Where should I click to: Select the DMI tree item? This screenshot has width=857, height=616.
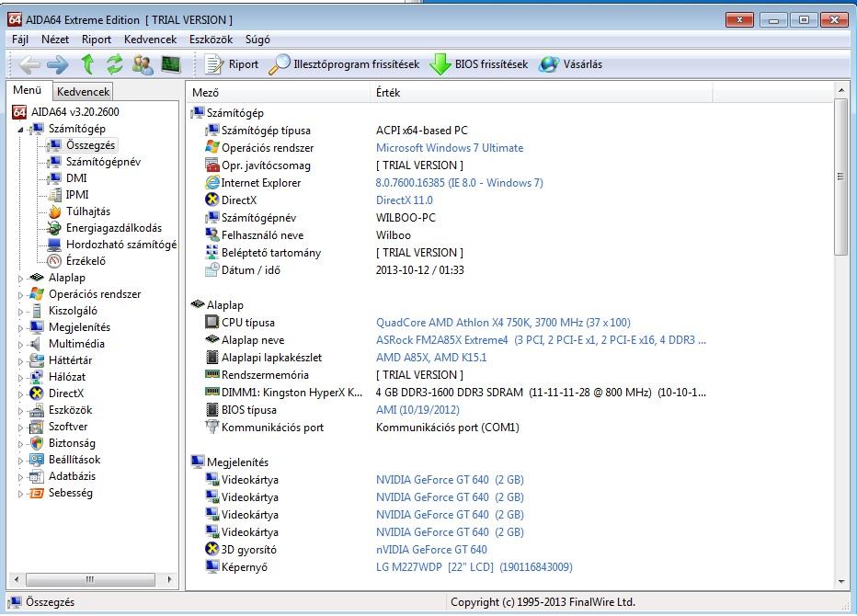point(76,178)
